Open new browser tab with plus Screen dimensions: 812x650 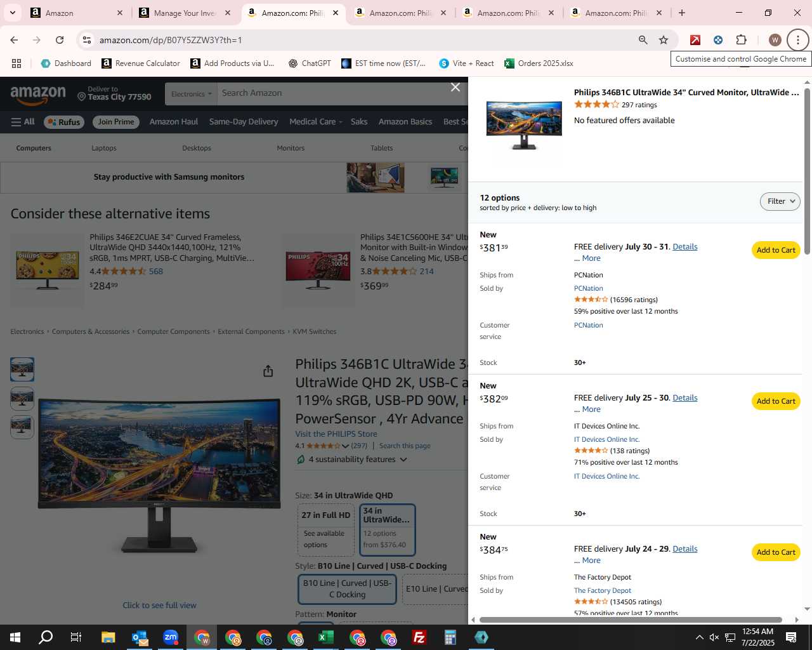point(682,13)
